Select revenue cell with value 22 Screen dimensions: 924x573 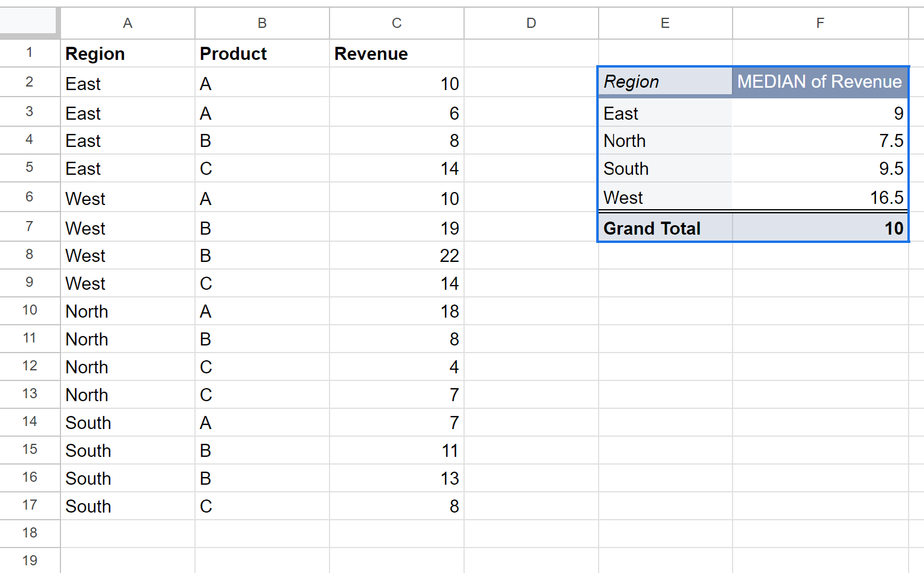tap(397, 255)
